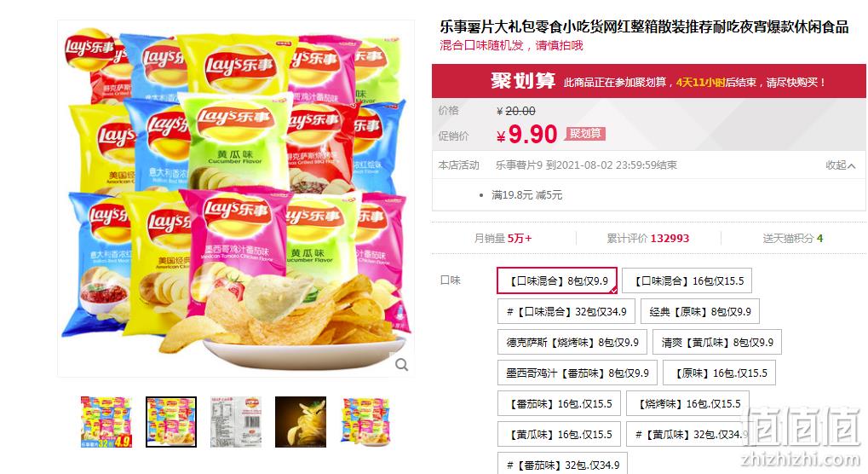The image size is (868, 474).
Task: Open the nutrition label thumbnail
Action: tap(236, 422)
